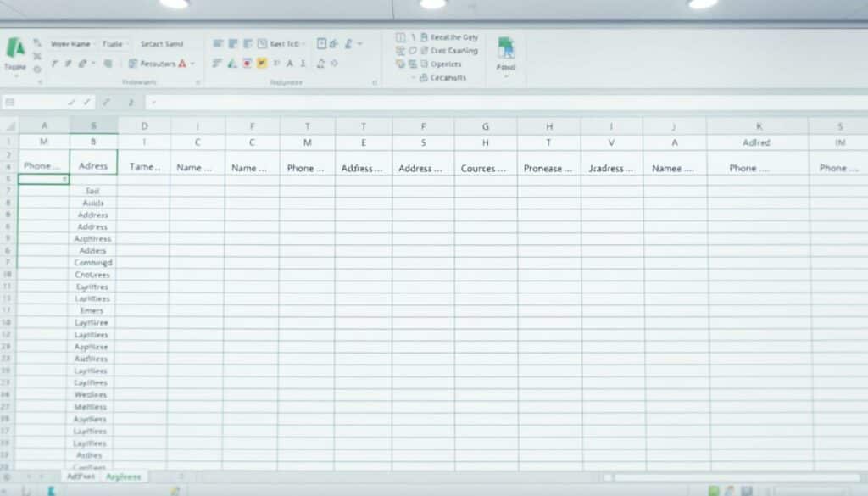Open the dropdown arrow beside the red A
Viewport: 868px width, 496px height.
pyautogui.click(x=192, y=64)
